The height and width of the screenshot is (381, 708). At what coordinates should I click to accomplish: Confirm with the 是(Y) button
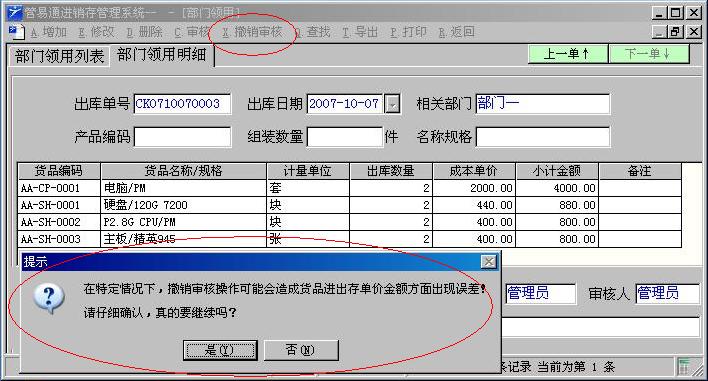click(x=220, y=350)
